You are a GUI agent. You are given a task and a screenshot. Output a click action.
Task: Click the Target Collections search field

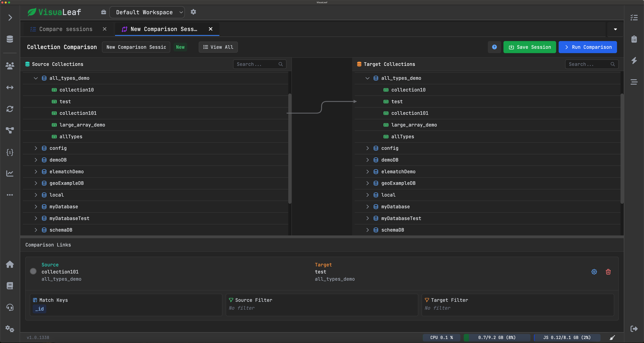589,64
